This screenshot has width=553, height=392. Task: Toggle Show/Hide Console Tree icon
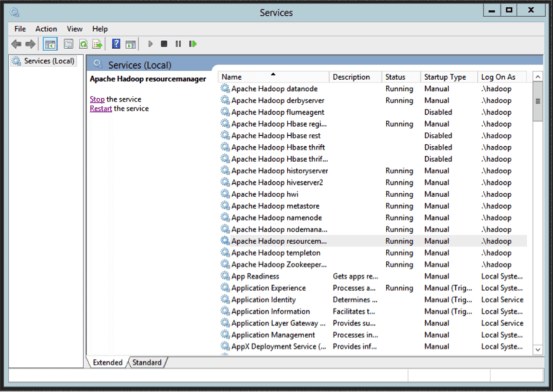pos(50,44)
